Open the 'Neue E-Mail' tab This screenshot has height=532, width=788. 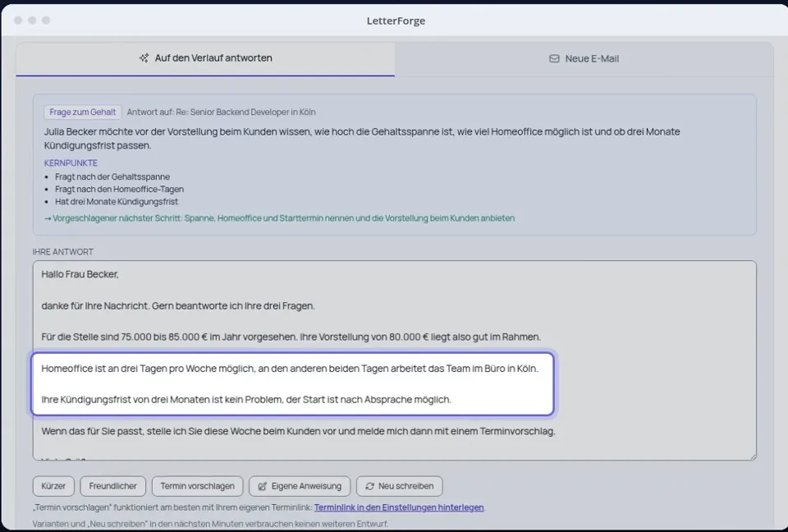(x=584, y=59)
